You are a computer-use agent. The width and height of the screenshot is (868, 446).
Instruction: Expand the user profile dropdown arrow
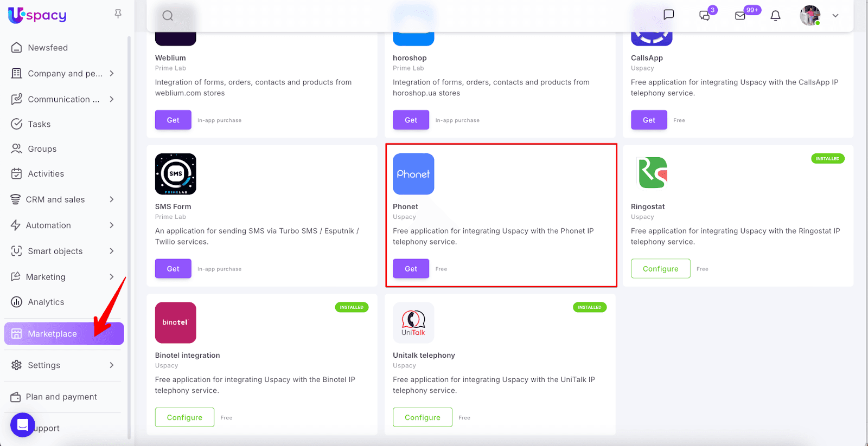(x=835, y=16)
